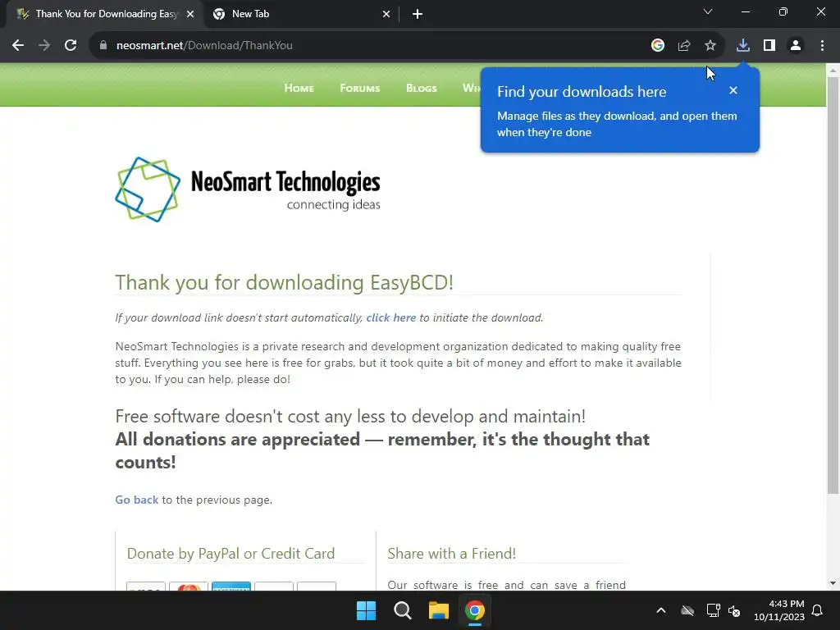Bookmark this tab with the star icon

pyautogui.click(x=710, y=46)
